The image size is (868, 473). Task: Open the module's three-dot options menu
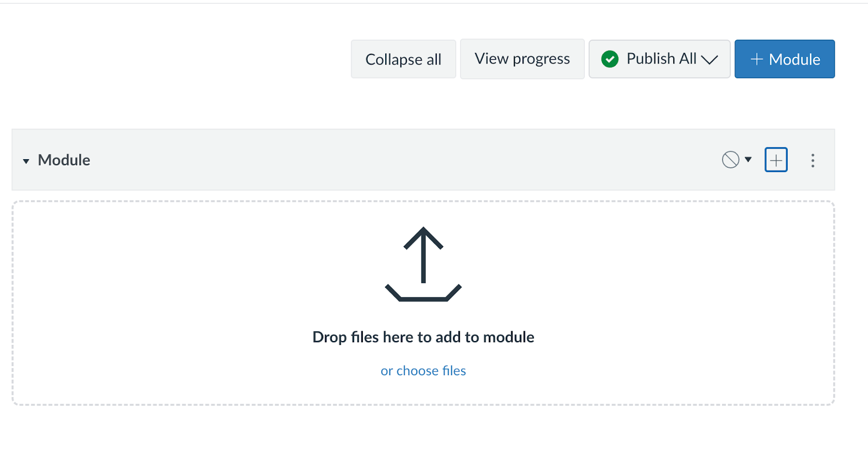point(813,160)
